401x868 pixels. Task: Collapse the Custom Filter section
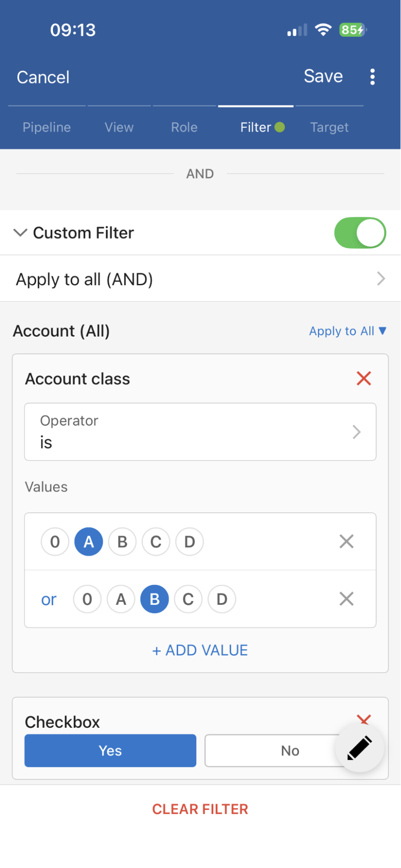(20, 233)
